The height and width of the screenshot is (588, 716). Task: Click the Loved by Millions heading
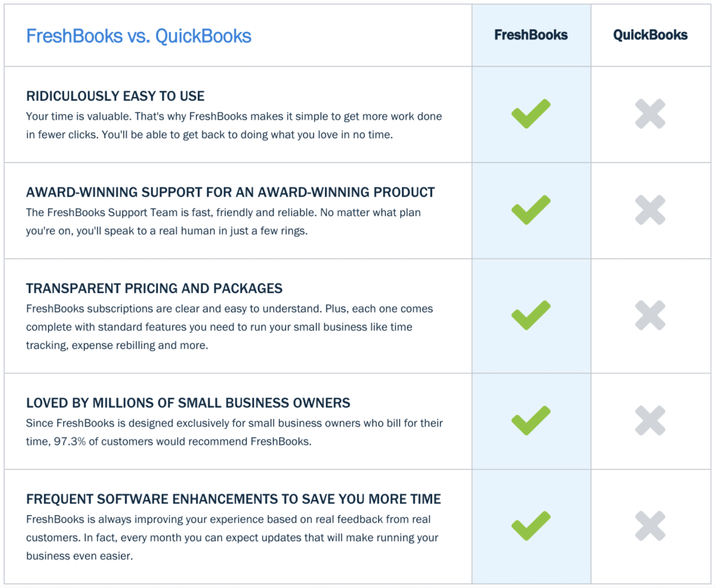[x=188, y=403]
